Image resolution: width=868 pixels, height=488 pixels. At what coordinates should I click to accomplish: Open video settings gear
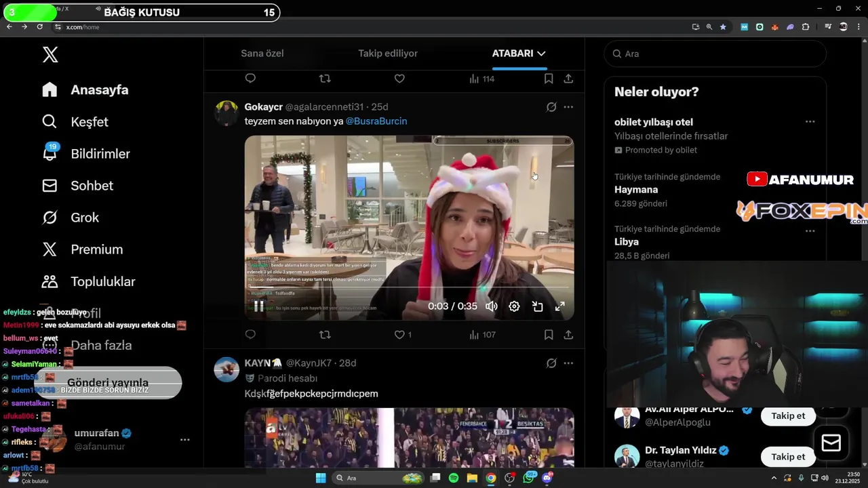(x=514, y=306)
